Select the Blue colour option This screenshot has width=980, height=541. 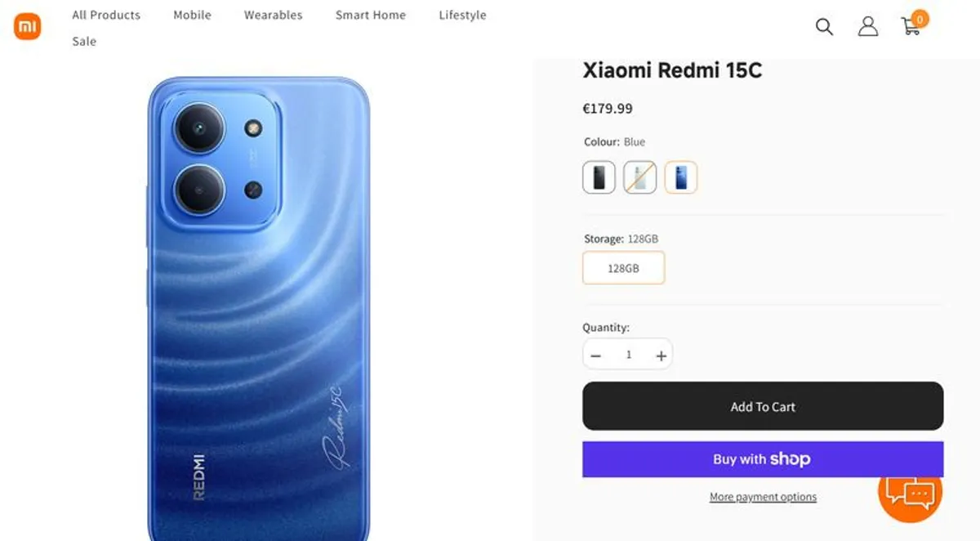click(681, 177)
